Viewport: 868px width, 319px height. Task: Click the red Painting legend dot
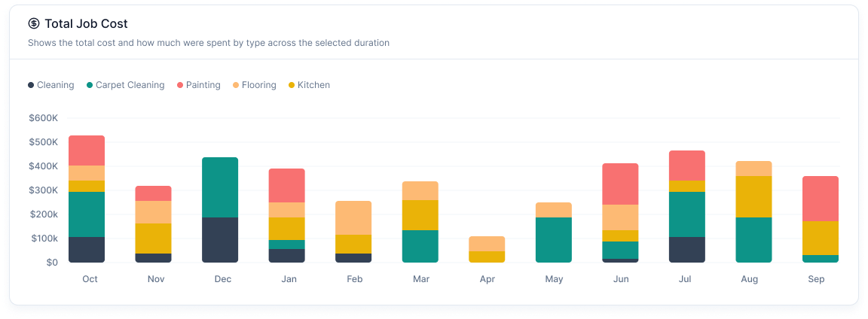click(180, 85)
